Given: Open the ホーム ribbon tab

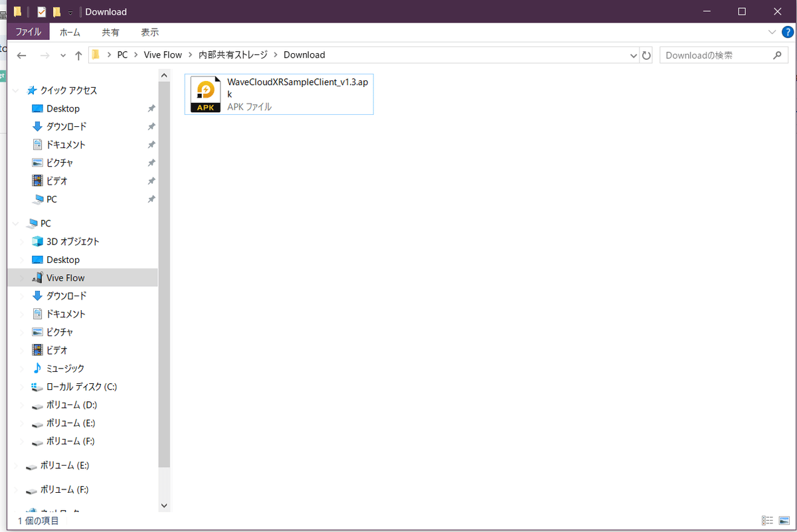Looking at the screenshot, I should (x=70, y=32).
